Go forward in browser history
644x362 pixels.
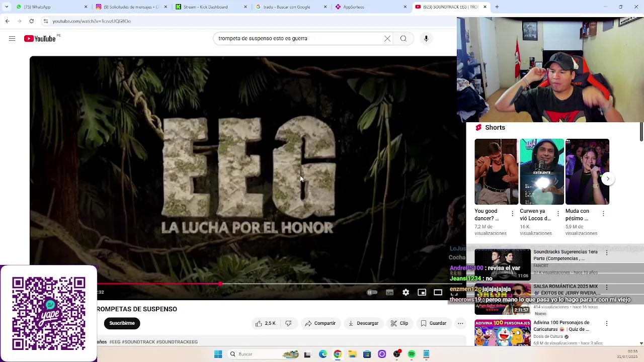(20, 21)
